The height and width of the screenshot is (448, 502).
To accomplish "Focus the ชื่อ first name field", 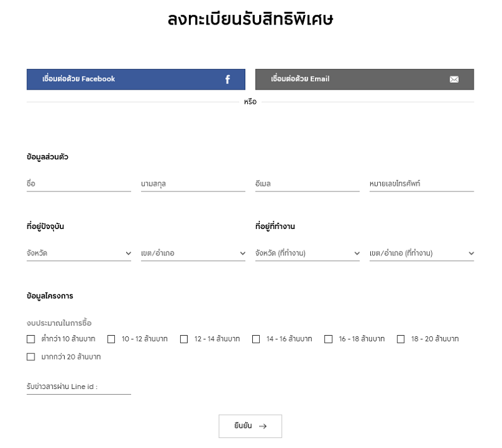I will 79,184.
